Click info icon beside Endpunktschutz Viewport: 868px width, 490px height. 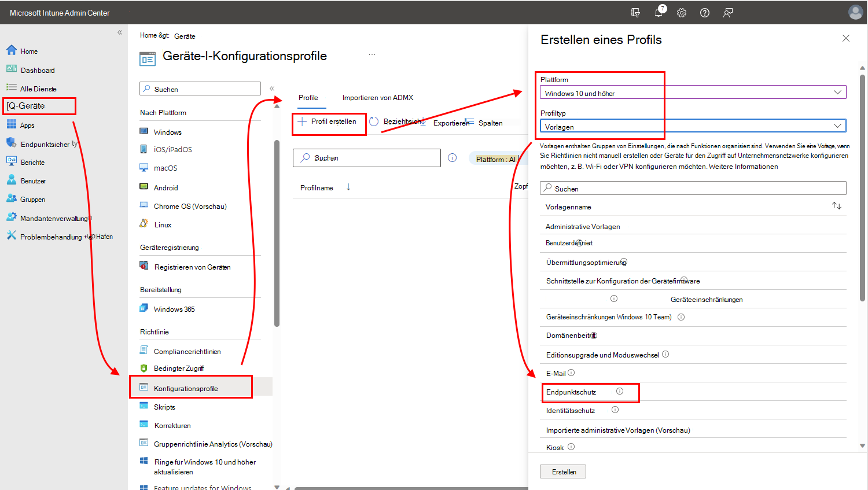click(x=620, y=391)
